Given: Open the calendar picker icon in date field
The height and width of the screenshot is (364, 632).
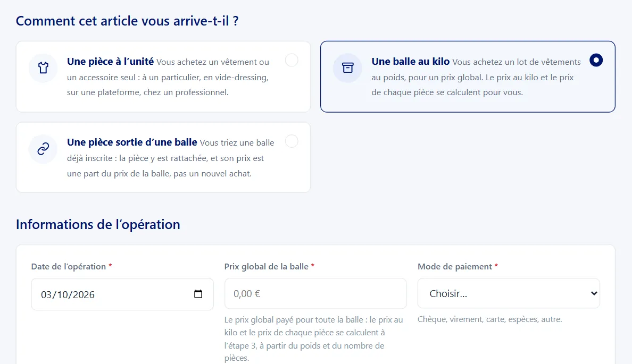Looking at the screenshot, I should tap(198, 294).
